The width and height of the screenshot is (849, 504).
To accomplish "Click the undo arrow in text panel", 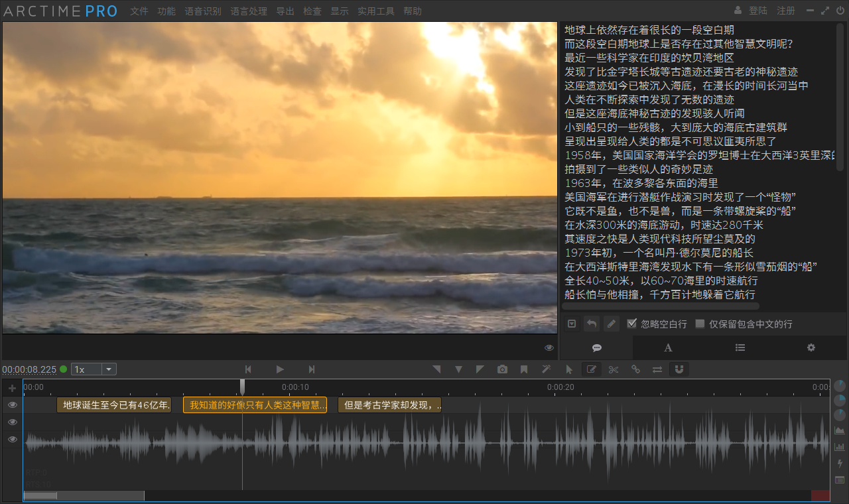I will click(592, 324).
